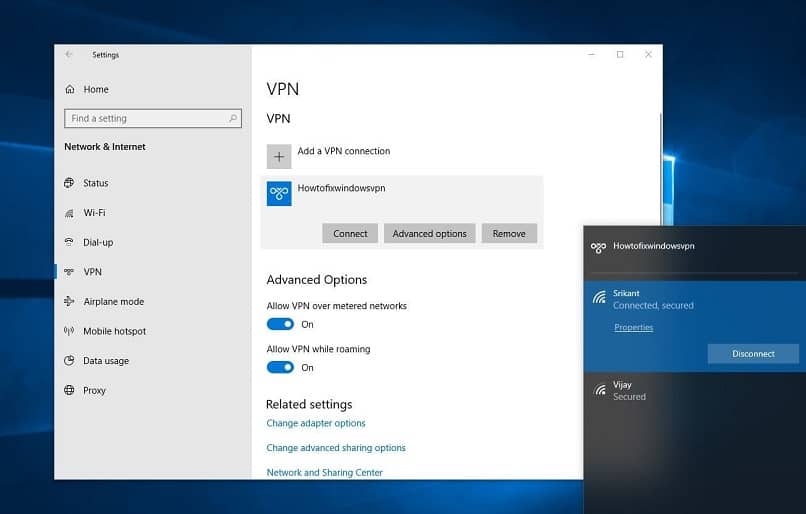The height and width of the screenshot is (514, 806).
Task: Go to Proxy settings
Action: click(94, 390)
